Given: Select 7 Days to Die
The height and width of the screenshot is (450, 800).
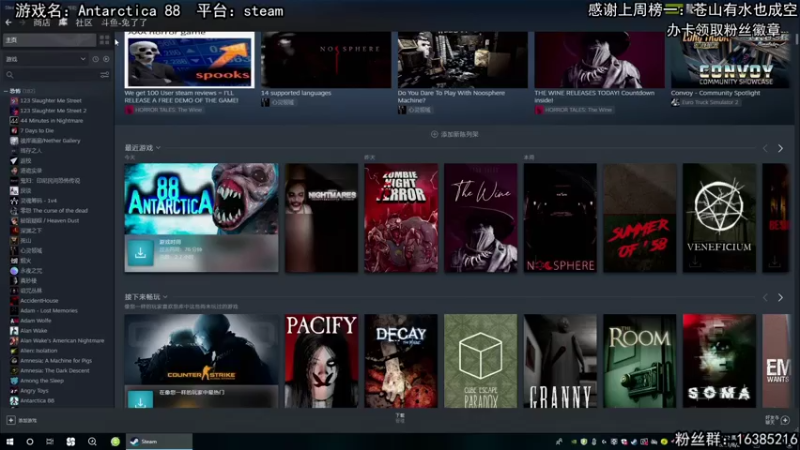Looking at the screenshot, I should [37, 131].
